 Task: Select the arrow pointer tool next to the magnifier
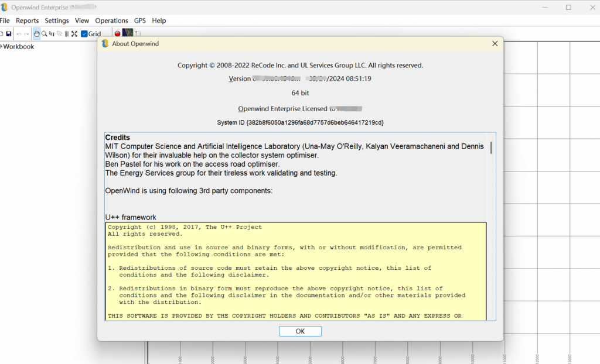click(x=52, y=34)
